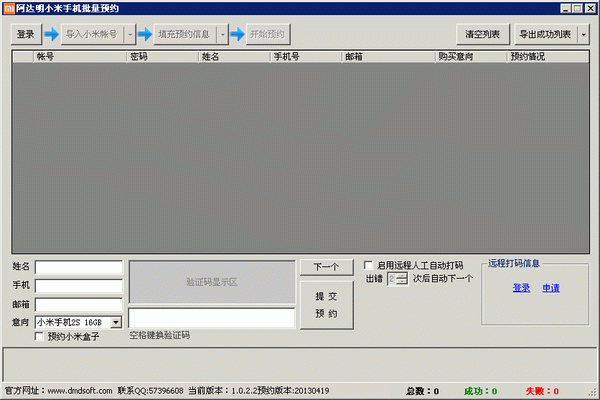This screenshot has width=600, height=400.
Task: Click the blue arrow before 填充预约信息
Action: coord(145,34)
